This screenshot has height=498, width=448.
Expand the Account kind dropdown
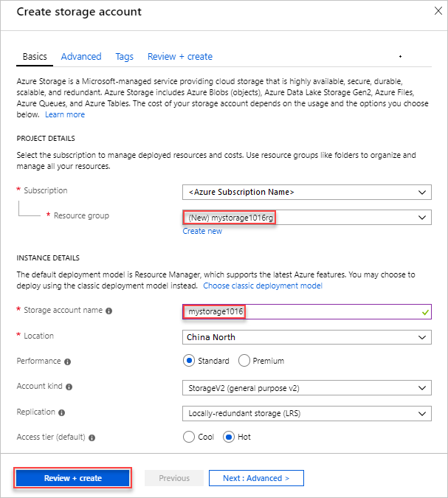point(306,388)
